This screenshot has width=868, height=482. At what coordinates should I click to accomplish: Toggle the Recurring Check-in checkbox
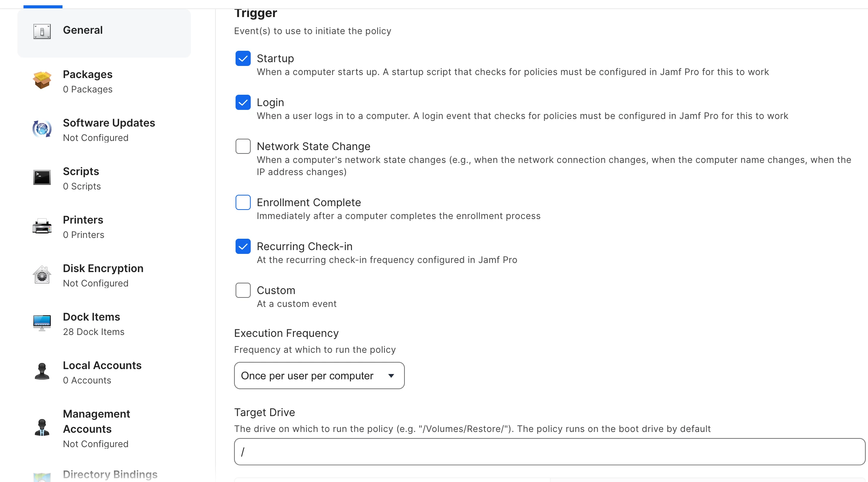243,246
